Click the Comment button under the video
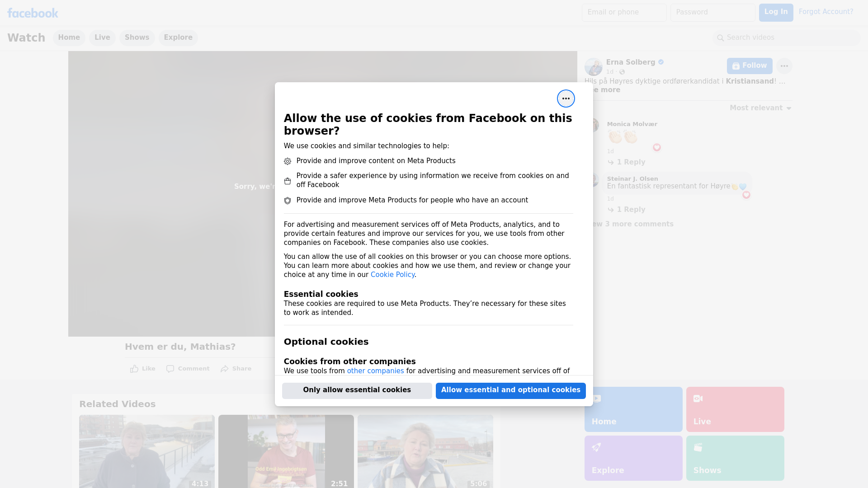 [x=188, y=369]
